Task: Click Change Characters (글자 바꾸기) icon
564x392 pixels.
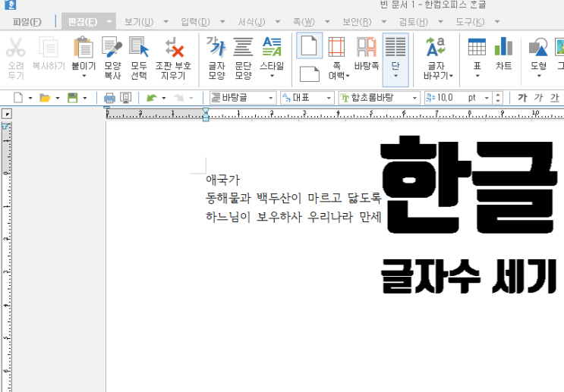Action: [436, 48]
